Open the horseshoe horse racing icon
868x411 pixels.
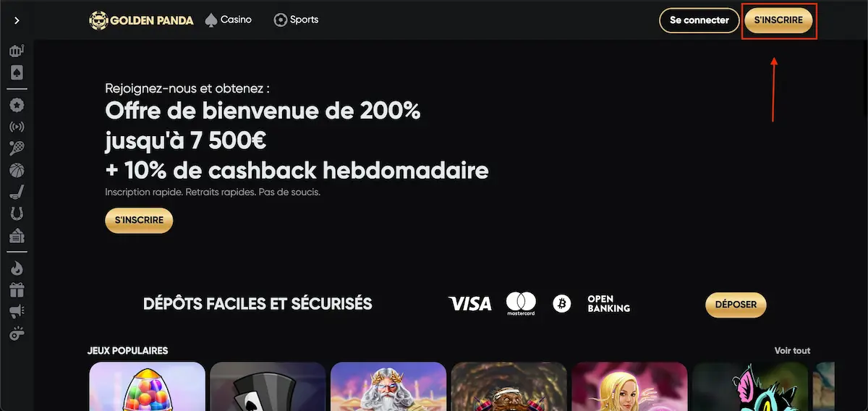pos(17,214)
